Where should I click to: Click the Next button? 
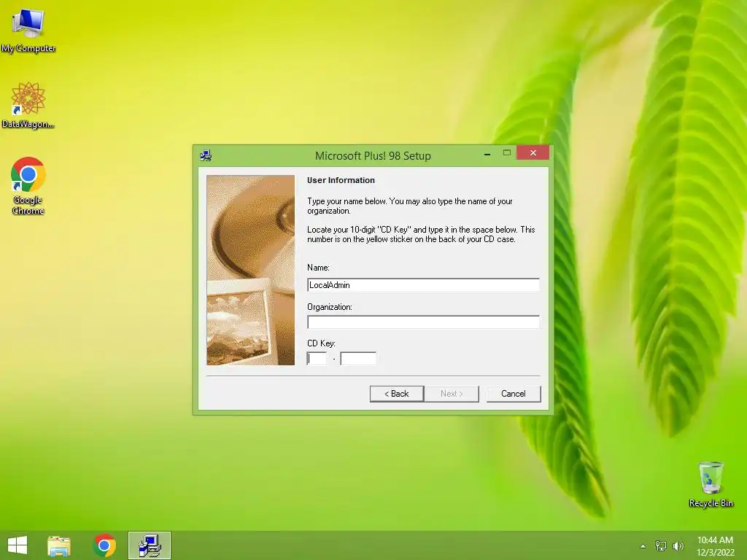coord(452,394)
